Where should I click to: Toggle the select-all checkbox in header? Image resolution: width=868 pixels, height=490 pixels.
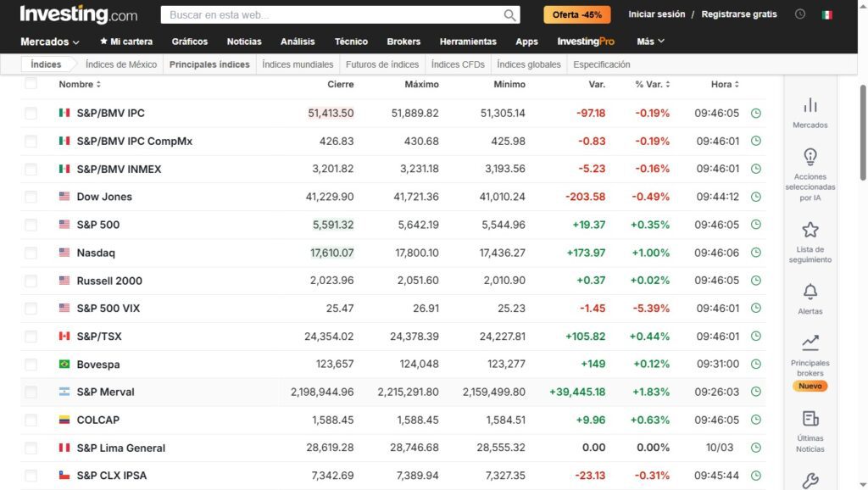click(x=31, y=84)
